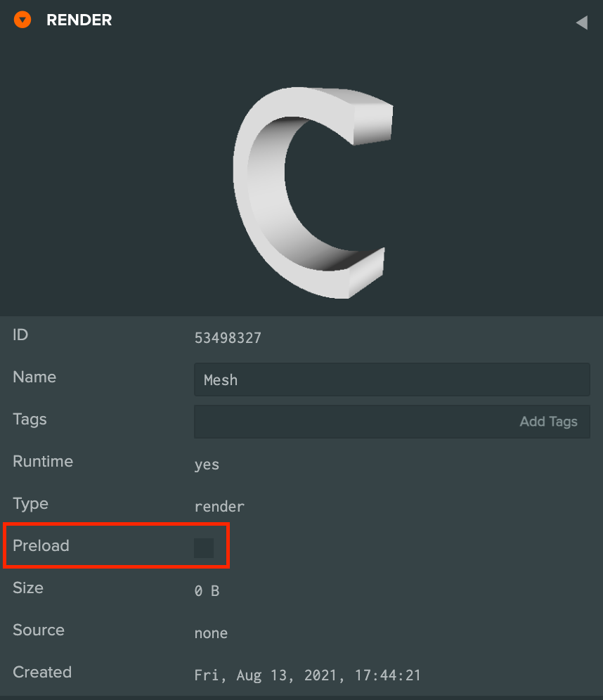The image size is (603, 700).
Task: Click the RENDER header title
Action: (x=79, y=20)
